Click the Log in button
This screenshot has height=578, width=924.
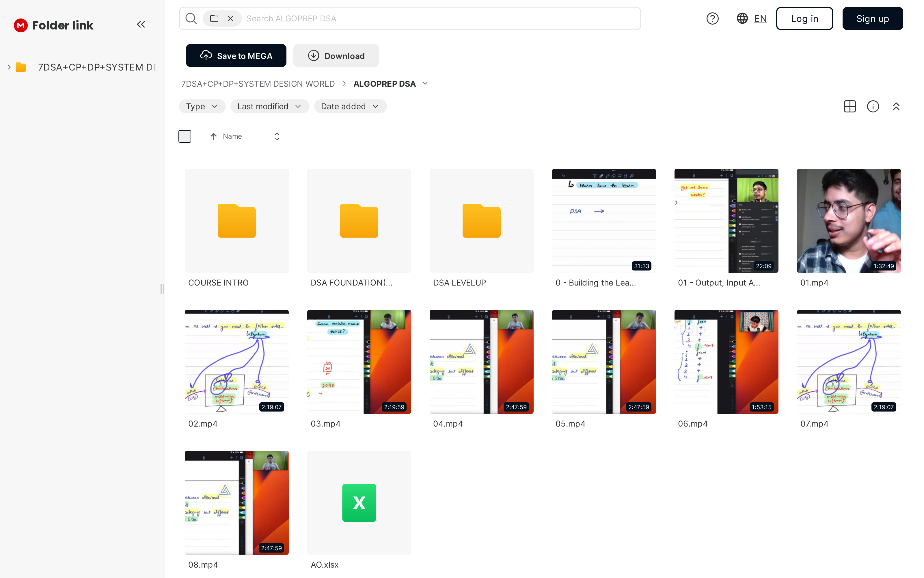coord(804,18)
